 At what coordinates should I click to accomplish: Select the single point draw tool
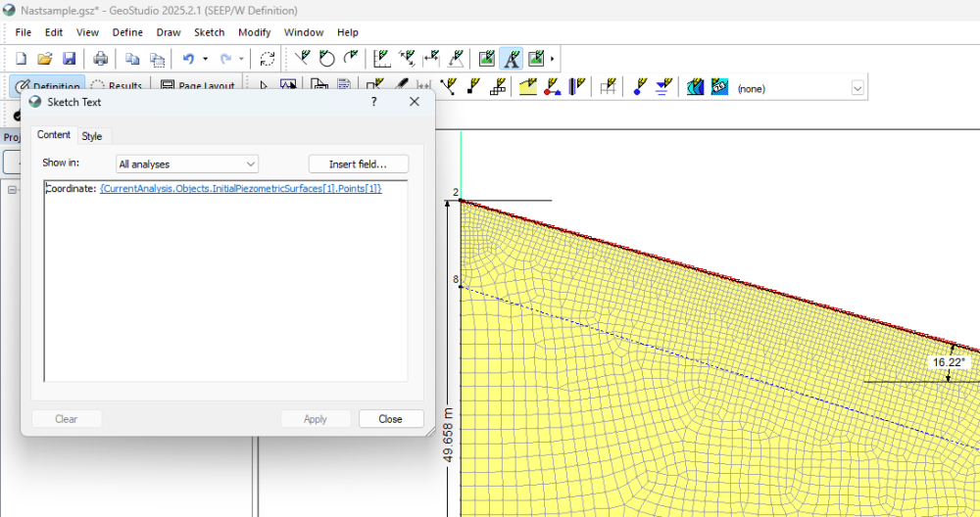pos(473,87)
